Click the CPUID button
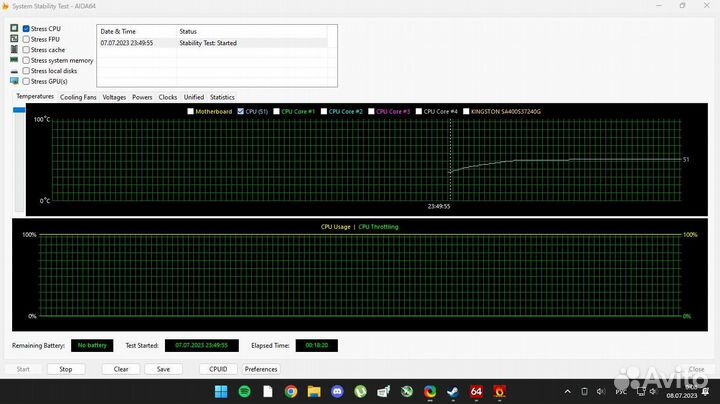Viewport: 720px width, 404px height. point(219,369)
